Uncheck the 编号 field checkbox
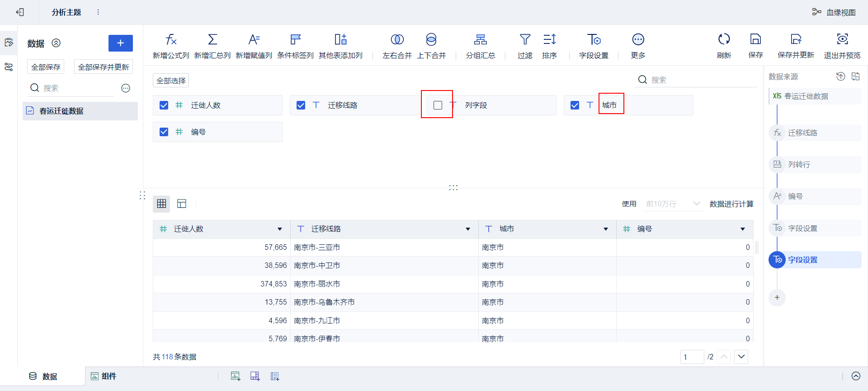 [x=164, y=132]
